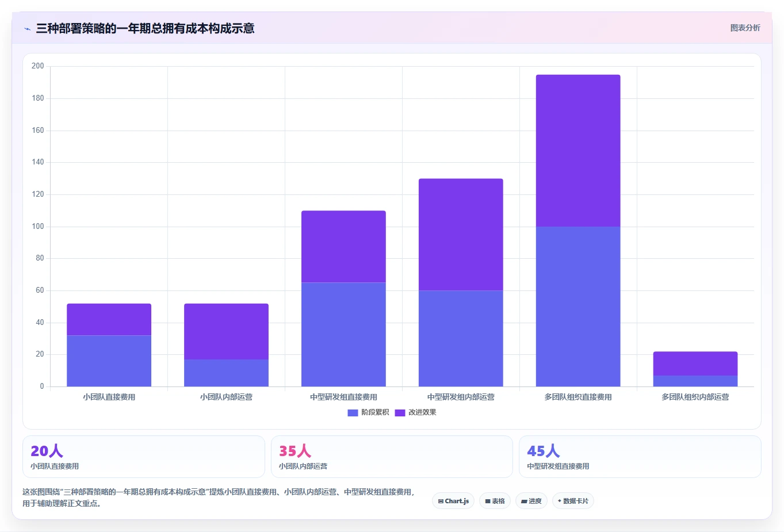The image size is (784, 532).
Task: Click the 改进效果 legend label
Action: tap(422, 412)
